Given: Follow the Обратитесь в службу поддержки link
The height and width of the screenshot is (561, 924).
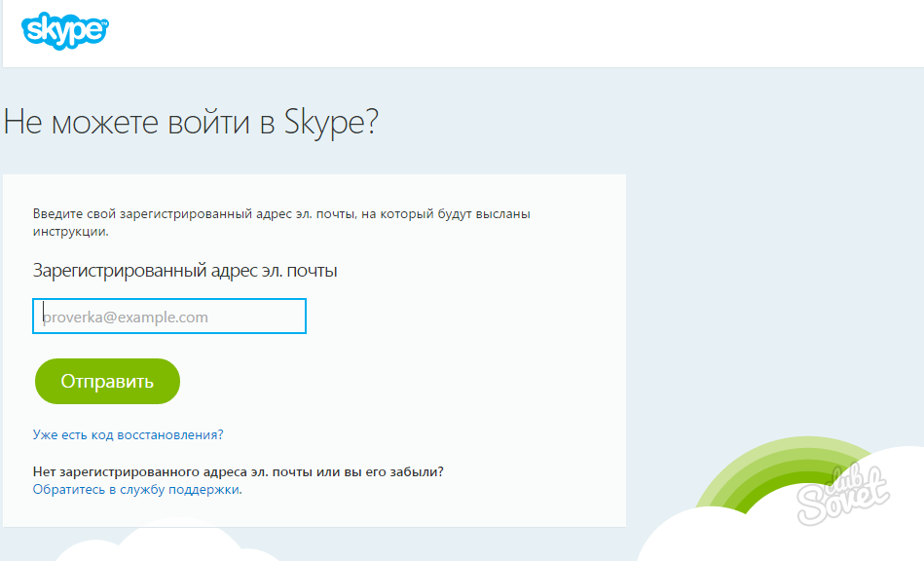Looking at the screenshot, I should tap(136, 490).
